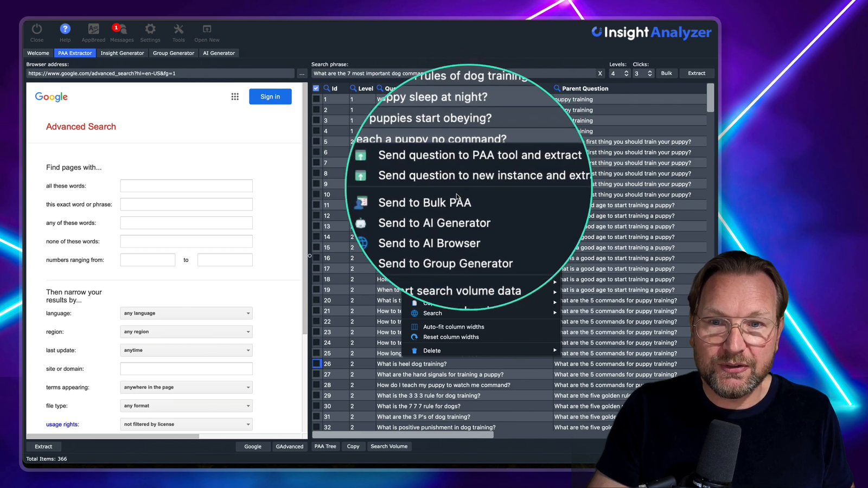This screenshot has height=488, width=868.
Task: Click the Bulk button
Action: point(666,73)
